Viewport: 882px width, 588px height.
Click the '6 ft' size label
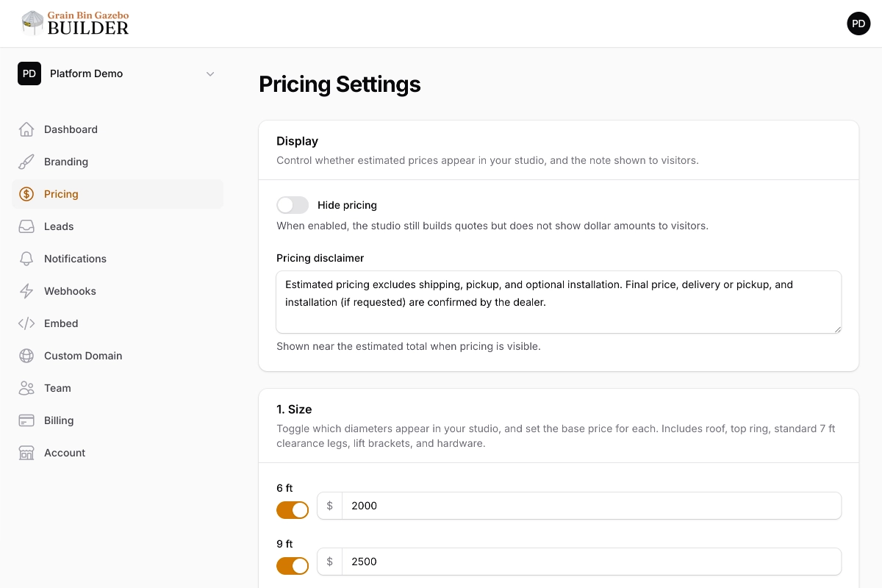click(284, 488)
